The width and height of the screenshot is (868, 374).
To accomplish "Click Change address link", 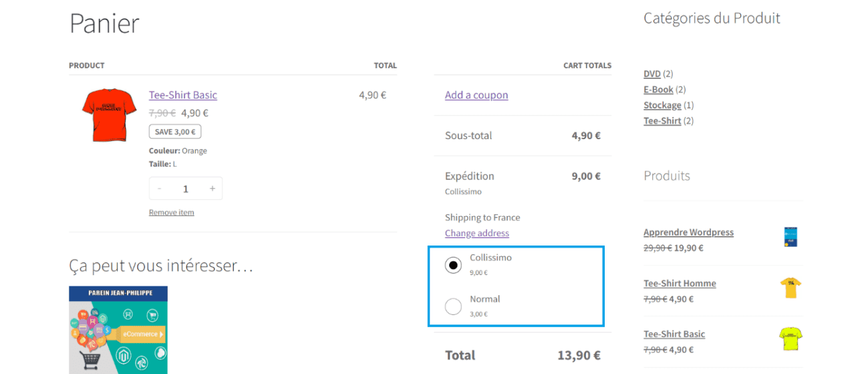I will [477, 233].
